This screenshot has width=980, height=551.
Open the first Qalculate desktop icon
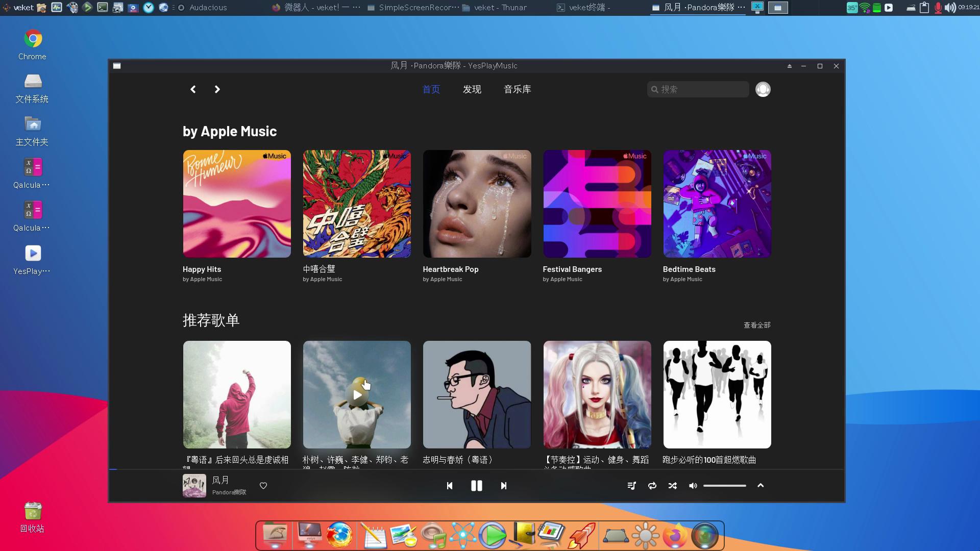coord(32,173)
